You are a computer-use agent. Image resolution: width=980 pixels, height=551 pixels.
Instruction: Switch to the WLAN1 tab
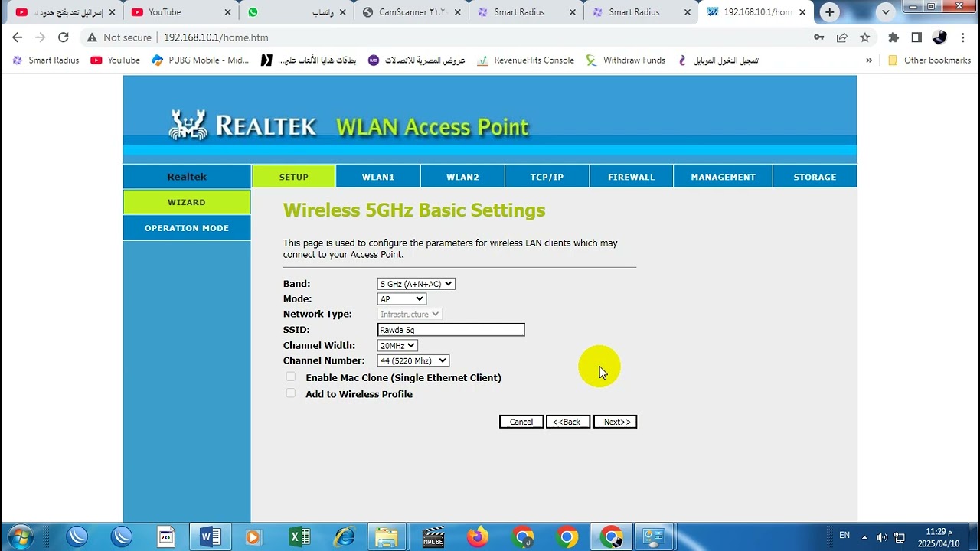378,177
